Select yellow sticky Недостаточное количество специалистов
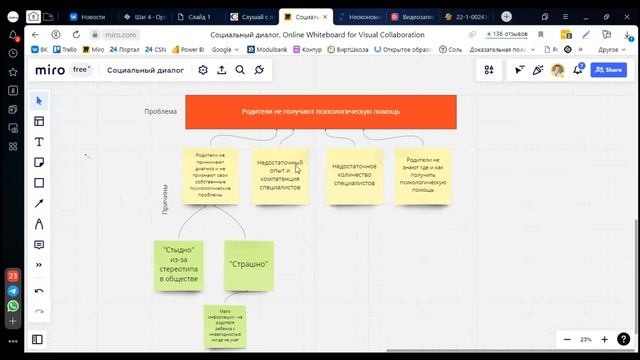This screenshot has height=360, width=640. point(354,176)
